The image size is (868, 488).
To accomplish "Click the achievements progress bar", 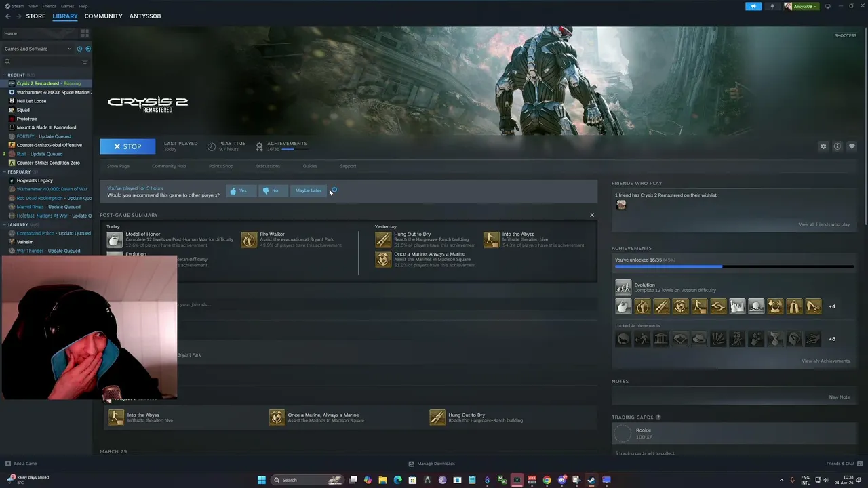I will [734, 266].
